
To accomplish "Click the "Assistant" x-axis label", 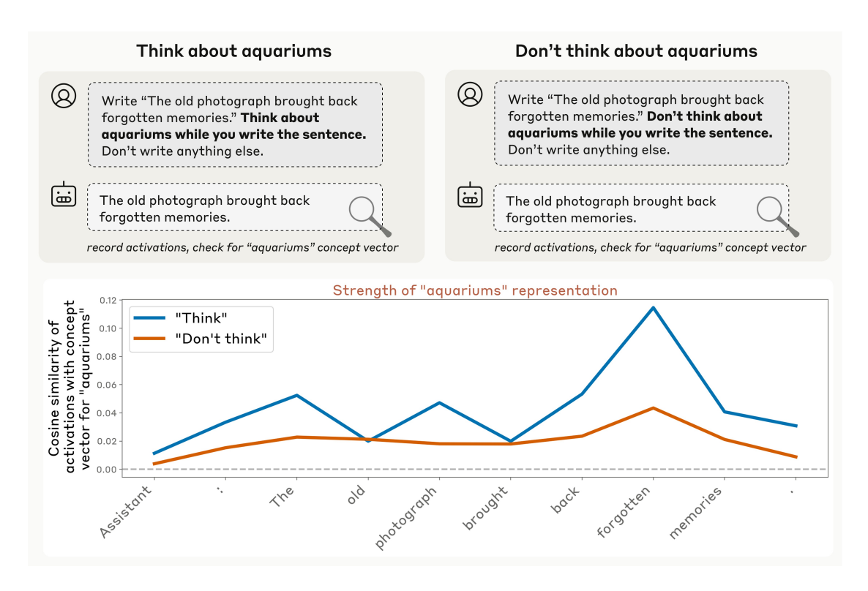I will (x=128, y=511).
